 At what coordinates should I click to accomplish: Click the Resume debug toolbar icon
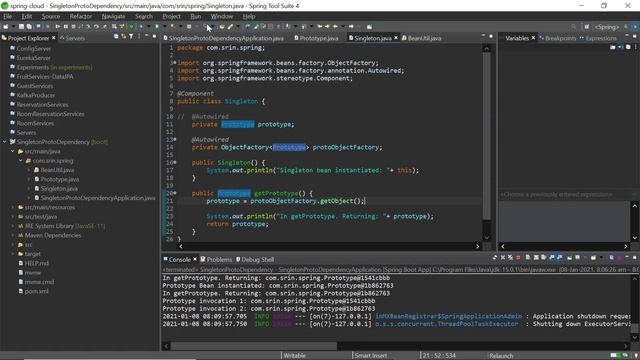click(x=58, y=27)
